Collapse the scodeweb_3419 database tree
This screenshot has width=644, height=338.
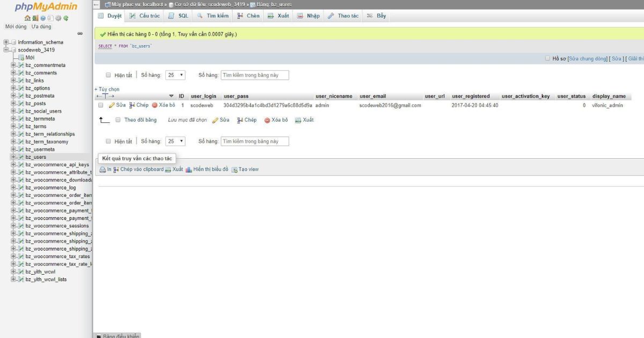(x=6, y=50)
